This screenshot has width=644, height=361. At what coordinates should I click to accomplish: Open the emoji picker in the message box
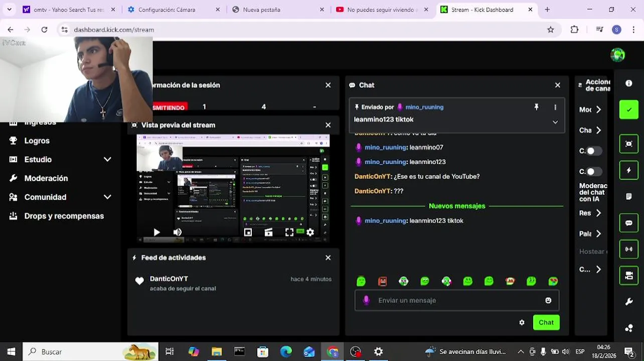pyautogui.click(x=548, y=300)
